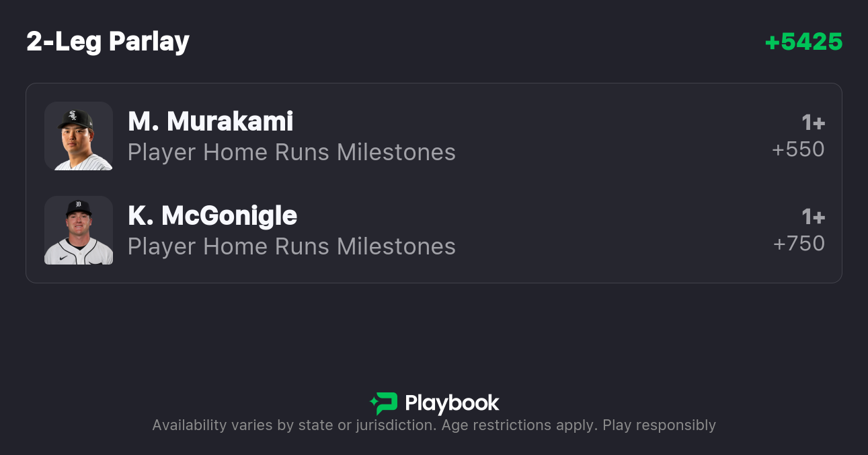Select the 1+ milestone on Murakami's leg
Screen dimensions: 868x455
click(813, 123)
